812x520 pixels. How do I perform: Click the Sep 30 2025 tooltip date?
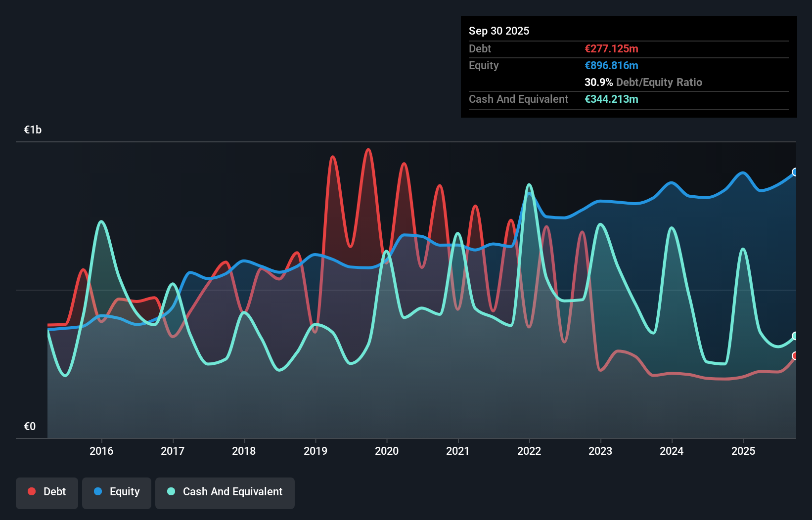click(499, 31)
